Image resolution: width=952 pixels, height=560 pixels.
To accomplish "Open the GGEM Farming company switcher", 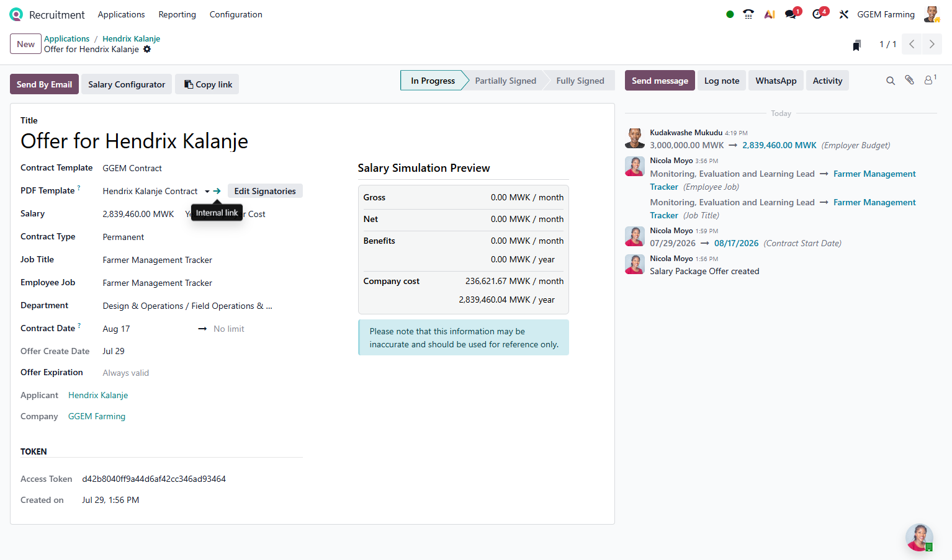I will tap(886, 14).
